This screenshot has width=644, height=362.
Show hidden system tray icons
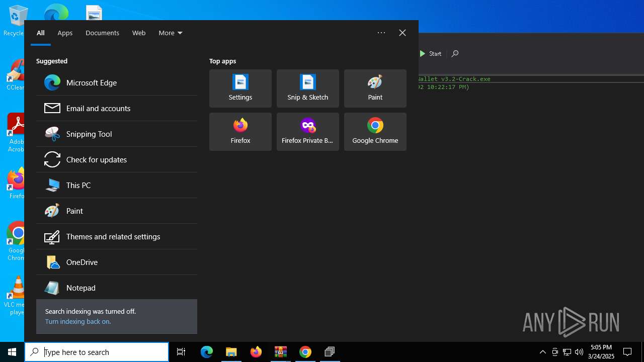coord(542,352)
